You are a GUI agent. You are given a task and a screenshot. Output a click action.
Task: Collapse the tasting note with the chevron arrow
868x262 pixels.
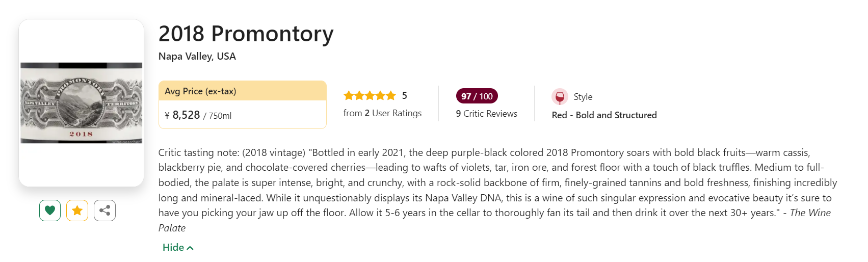(x=190, y=248)
